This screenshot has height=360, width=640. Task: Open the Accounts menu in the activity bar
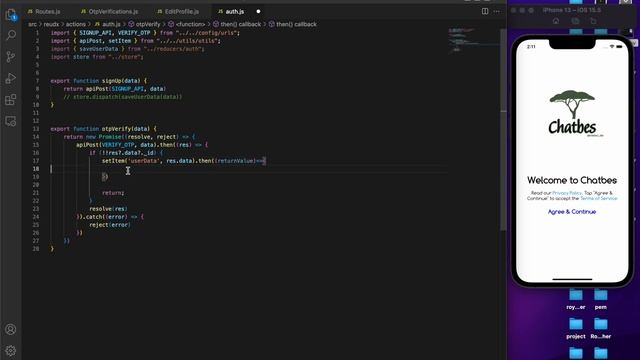pos(11,329)
